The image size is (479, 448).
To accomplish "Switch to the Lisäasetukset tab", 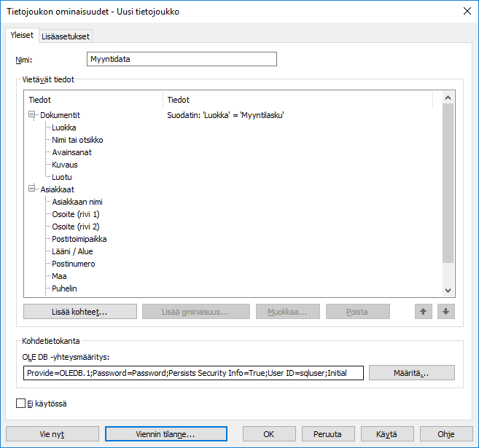I will (x=66, y=36).
